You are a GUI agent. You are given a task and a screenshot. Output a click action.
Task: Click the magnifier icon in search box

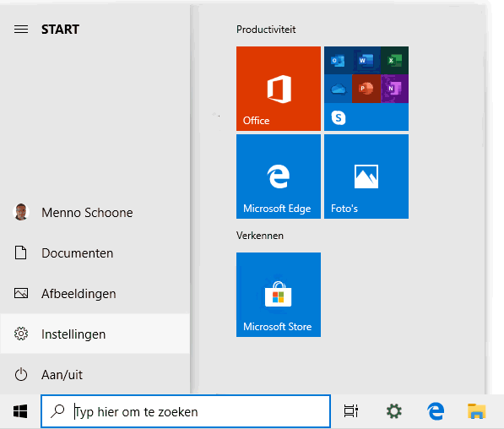(57, 411)
